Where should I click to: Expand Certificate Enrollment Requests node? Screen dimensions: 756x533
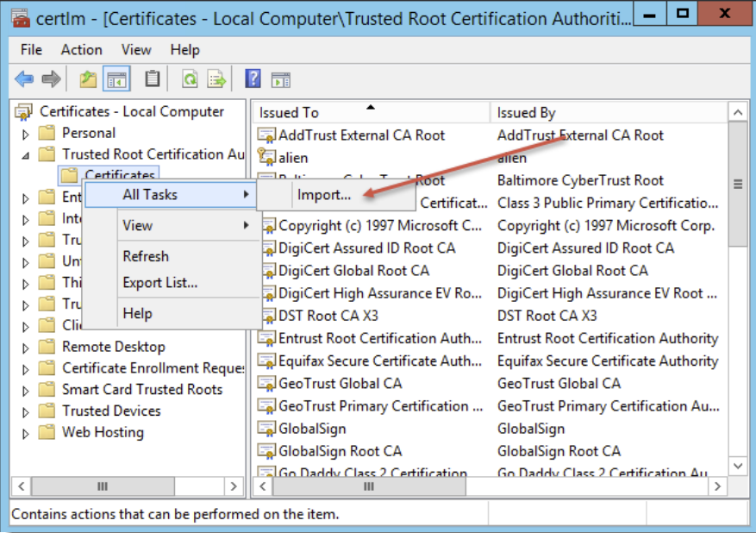pos(26,369)
